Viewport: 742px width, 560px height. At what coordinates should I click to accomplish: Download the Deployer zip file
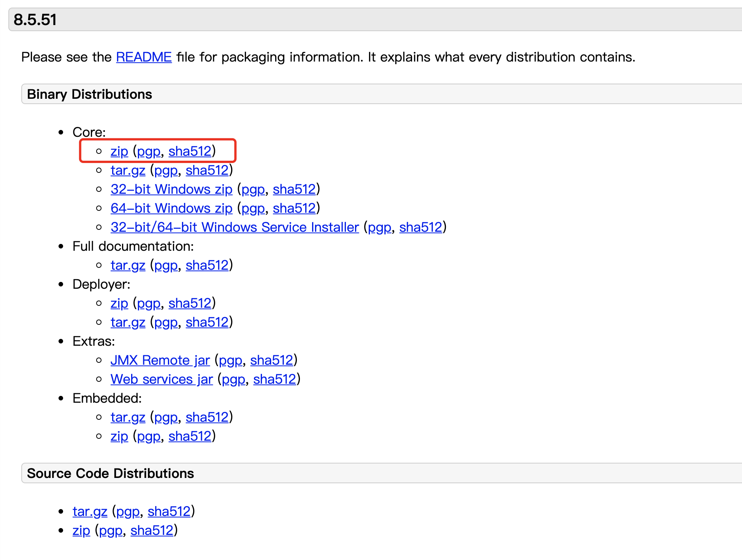(x=119, y=303)
